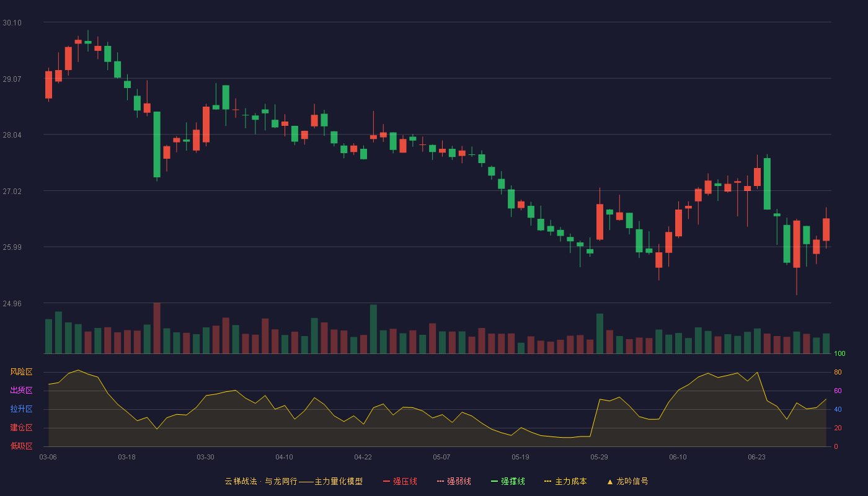Viewport: 868px width, 496px height.
Task: Toggle the 龙吟信号 legend entry
Action: 627,481
